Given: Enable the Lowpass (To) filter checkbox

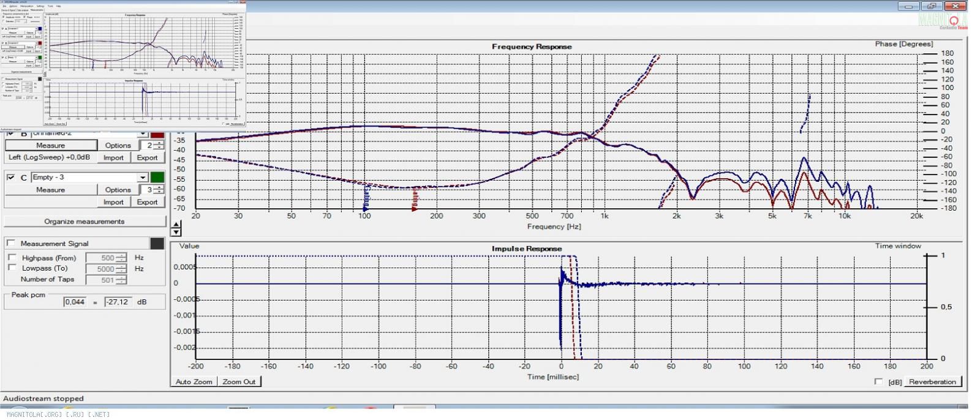Looking at the screenshot, I should click(x=12, y=268).
